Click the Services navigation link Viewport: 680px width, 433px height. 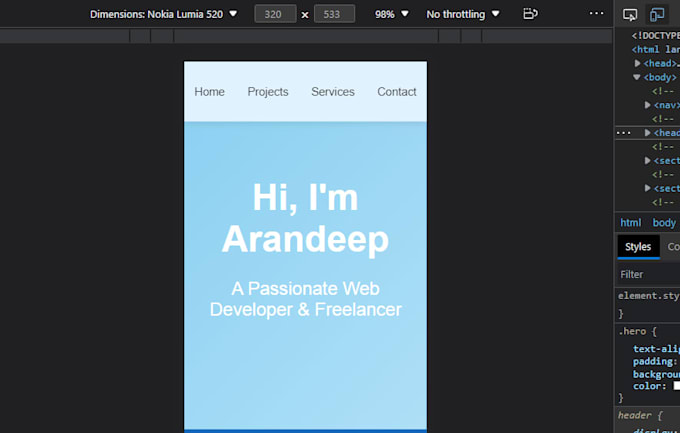pyautogui.click(x=333, y=92)
